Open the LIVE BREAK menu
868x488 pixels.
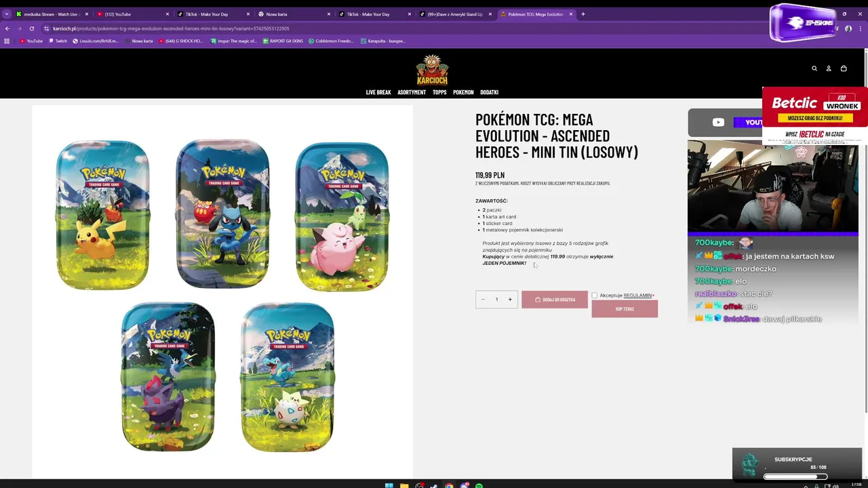pyautogui.click(x=378, y=92)
